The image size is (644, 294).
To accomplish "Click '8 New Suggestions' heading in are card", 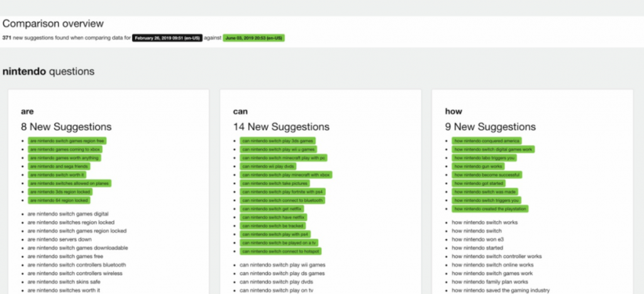I will click(x=66, y=127).
